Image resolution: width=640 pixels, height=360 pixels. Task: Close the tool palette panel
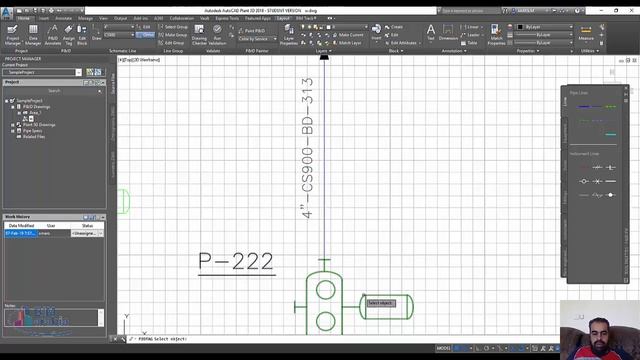coord(626,88)
